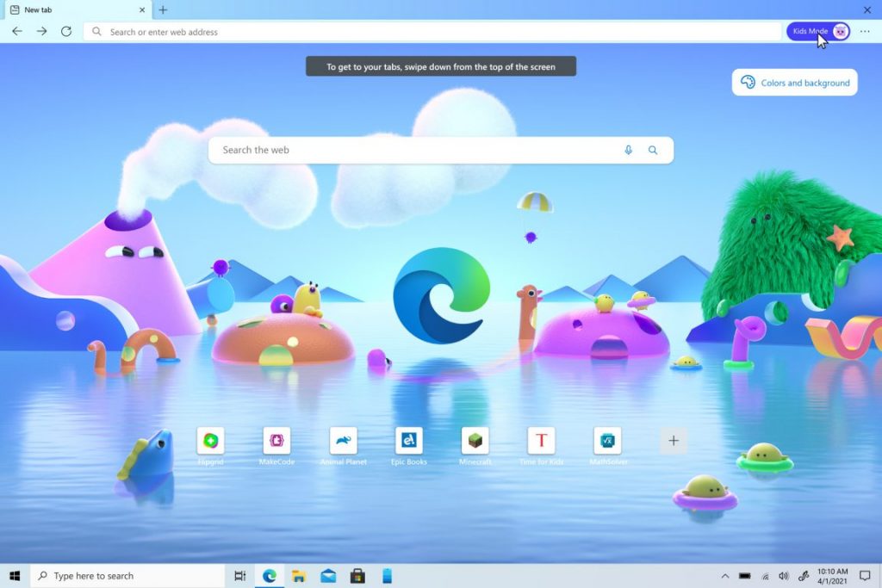This screenshot has width=882, height=588.
Task: Expand hidden icons in the system tray
Action: pos(725,576)
